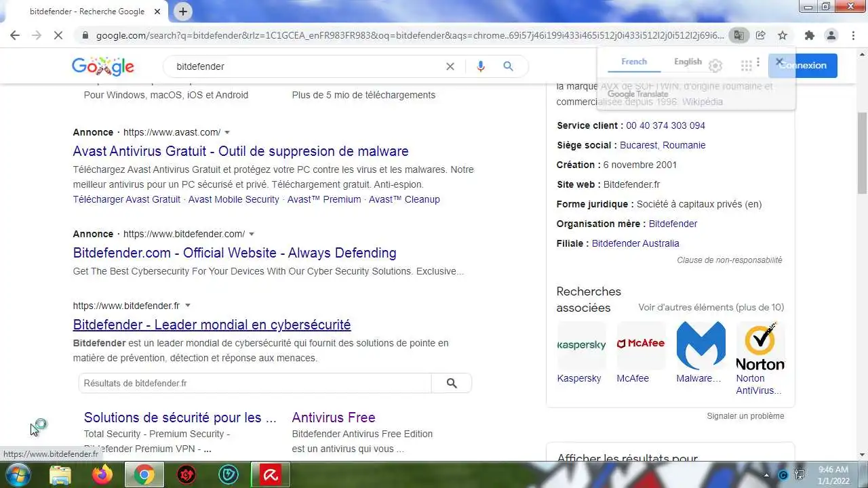
Task: Click the Google search magnifier button
Action: 508,66
